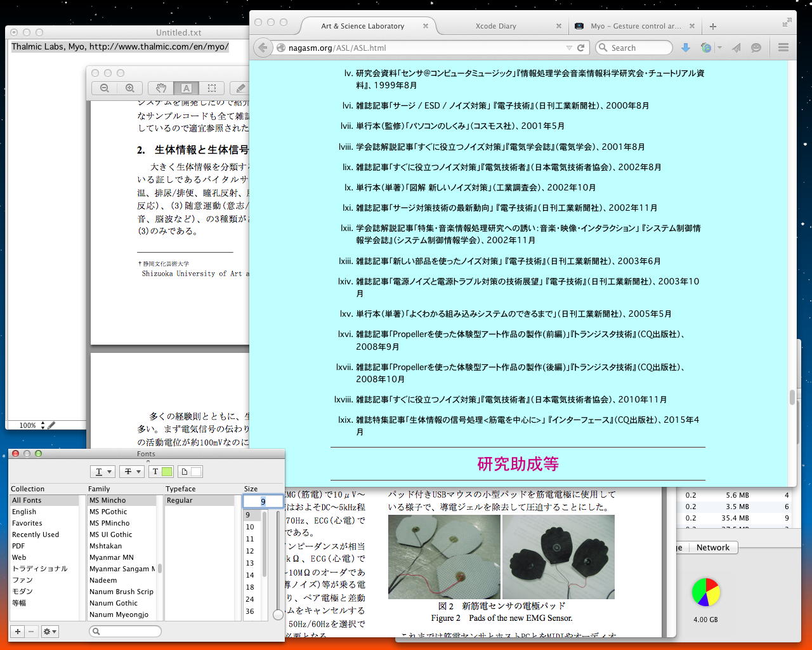812x650 pixels.
Task: Click the zoom out magnifier in Preview toolbar
Action: 105,88
